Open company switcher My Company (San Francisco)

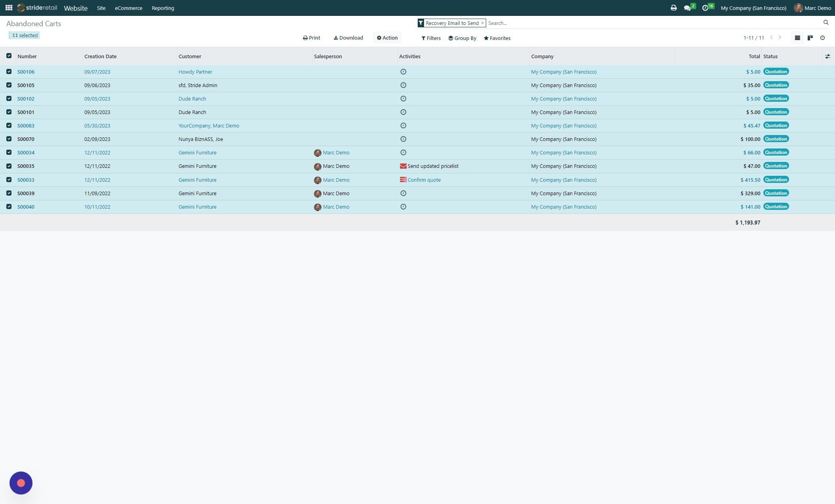pos(753,8)
